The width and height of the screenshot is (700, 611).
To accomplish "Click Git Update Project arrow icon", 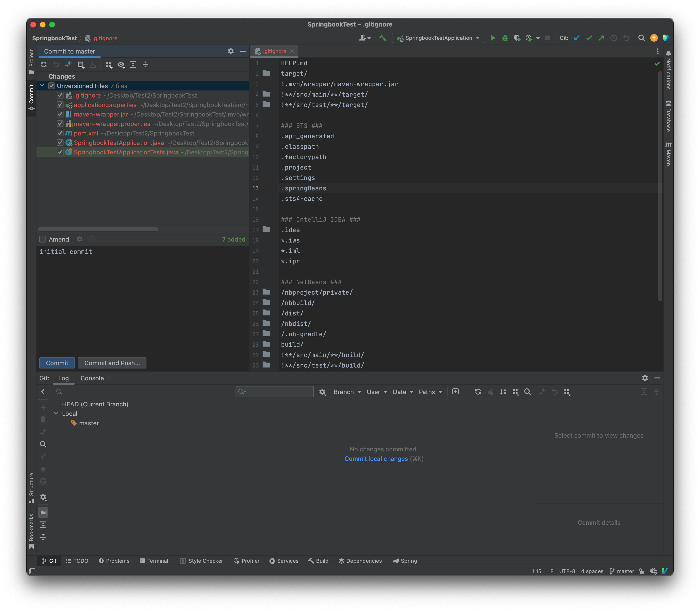I will click(x=577, y=38).
